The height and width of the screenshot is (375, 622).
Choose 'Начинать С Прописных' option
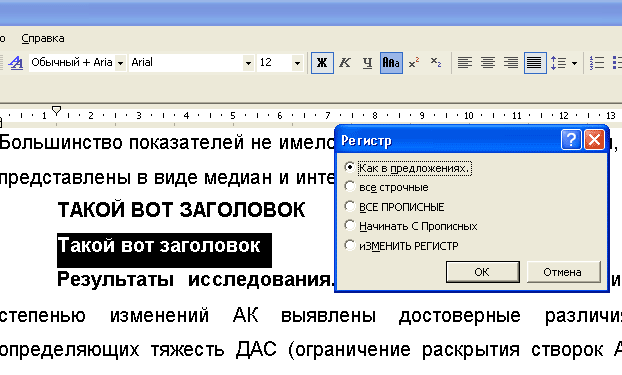349,226
